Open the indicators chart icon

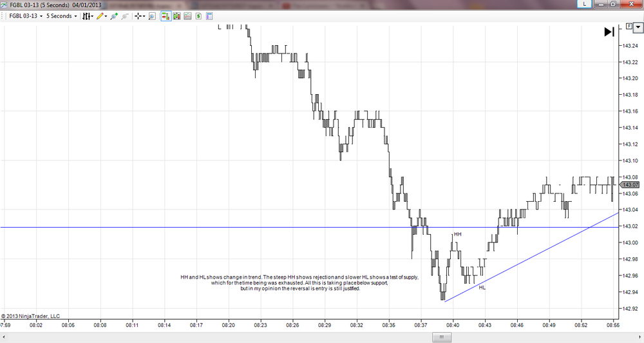[187, 16]
